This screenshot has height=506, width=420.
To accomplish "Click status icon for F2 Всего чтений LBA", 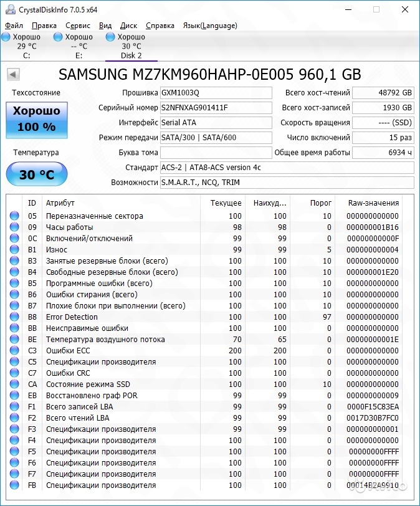I will point(14,418).
